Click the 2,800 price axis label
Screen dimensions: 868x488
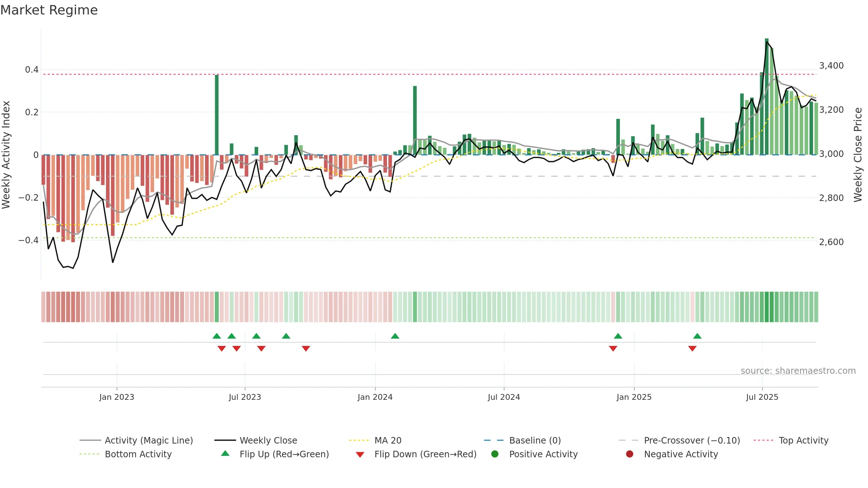point(831,198)
